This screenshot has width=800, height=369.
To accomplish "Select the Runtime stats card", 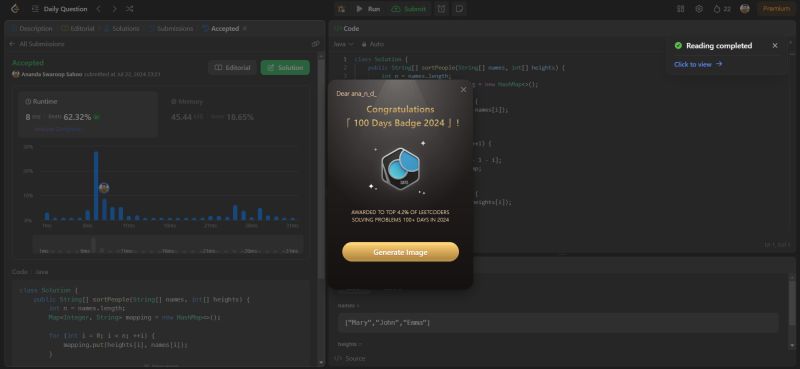I will click(x=88, y=114).
